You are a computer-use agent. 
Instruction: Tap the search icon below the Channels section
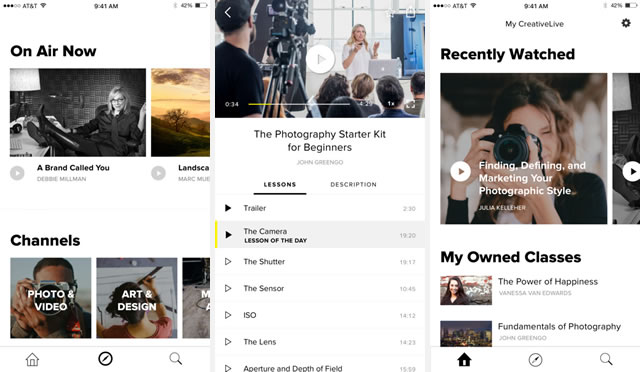click(176, 359)
